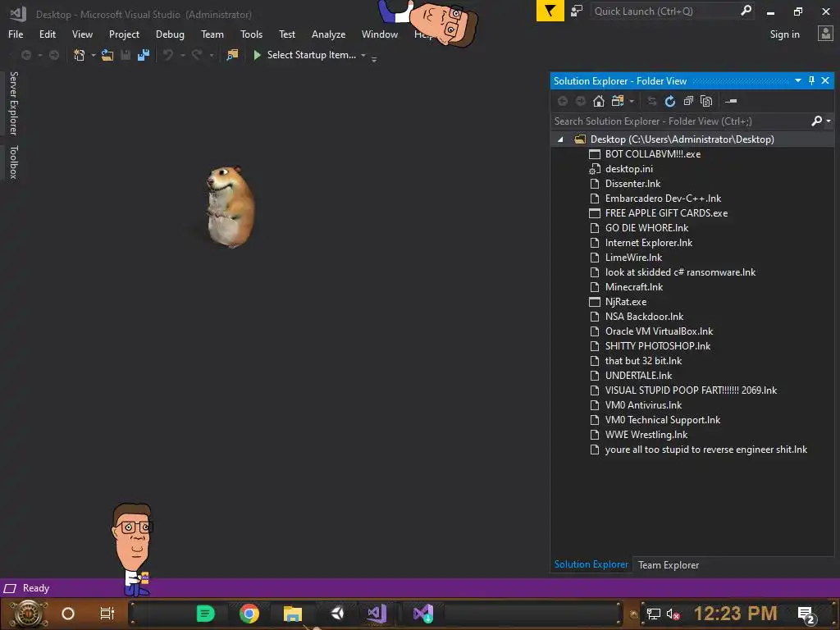Click the Save All toolbar icon

point(144,55)
